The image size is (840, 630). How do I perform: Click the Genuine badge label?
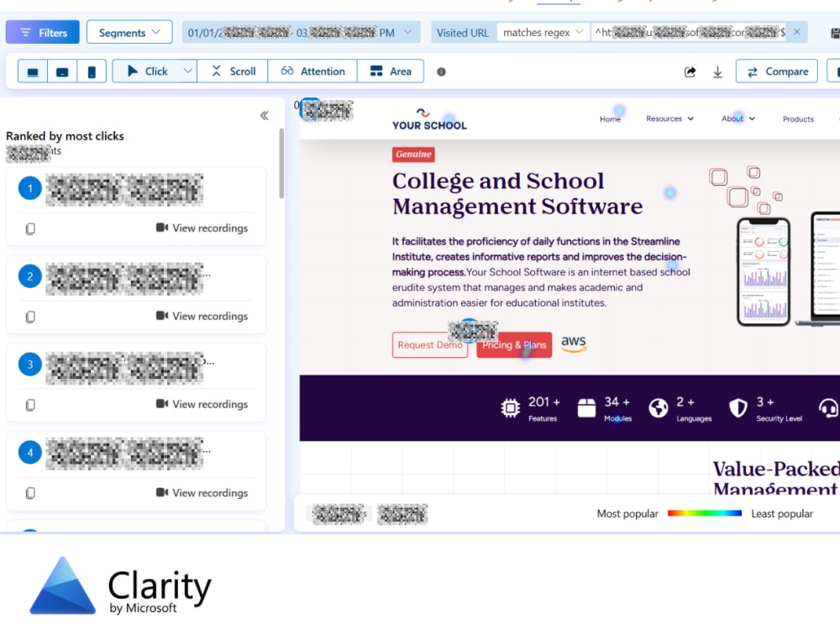click(413, 155)
